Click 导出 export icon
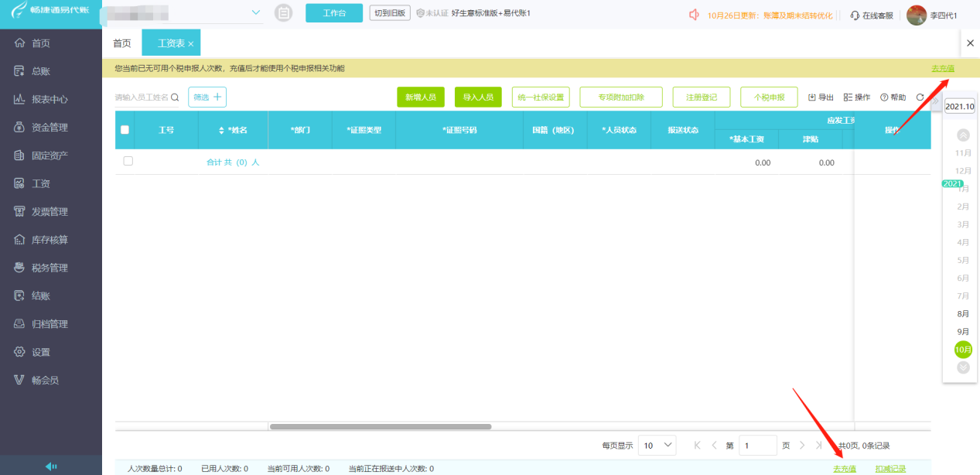 click(821, 97)
